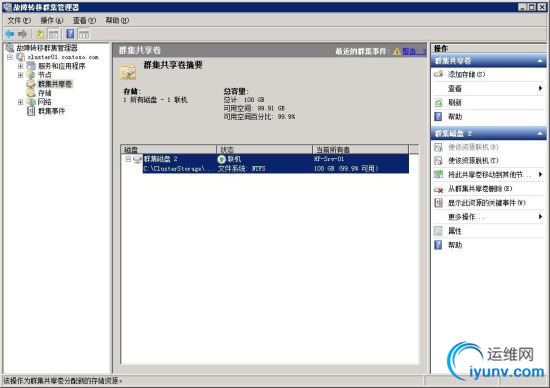This screenshot has width=550, height=388.
Task: Toggle the Show/Hide Console Tree toolbar icon
Action: coord(53,34)
